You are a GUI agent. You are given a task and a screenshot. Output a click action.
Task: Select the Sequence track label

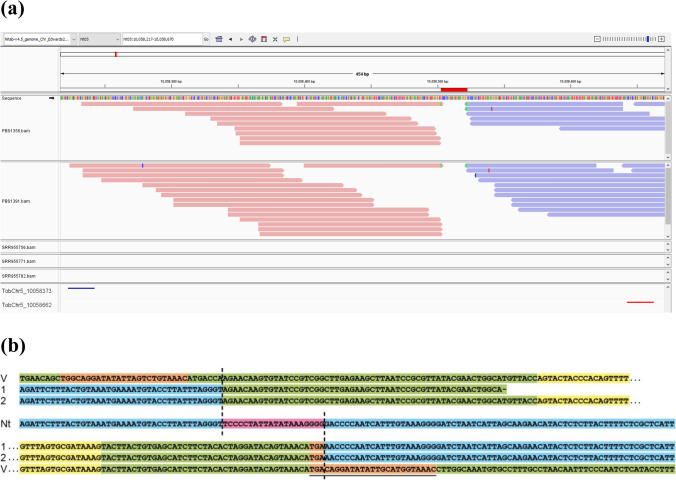(12, 98)
